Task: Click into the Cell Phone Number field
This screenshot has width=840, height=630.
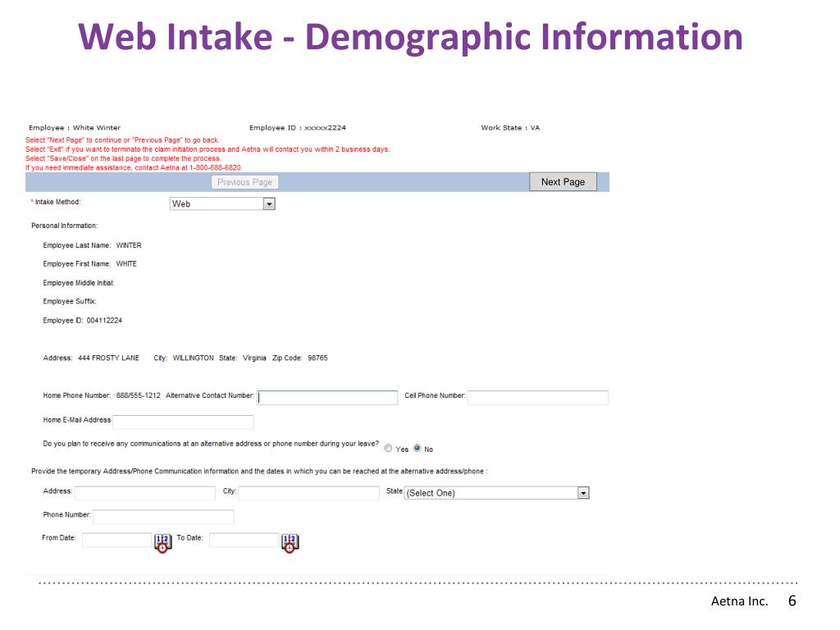Action: 538,398
